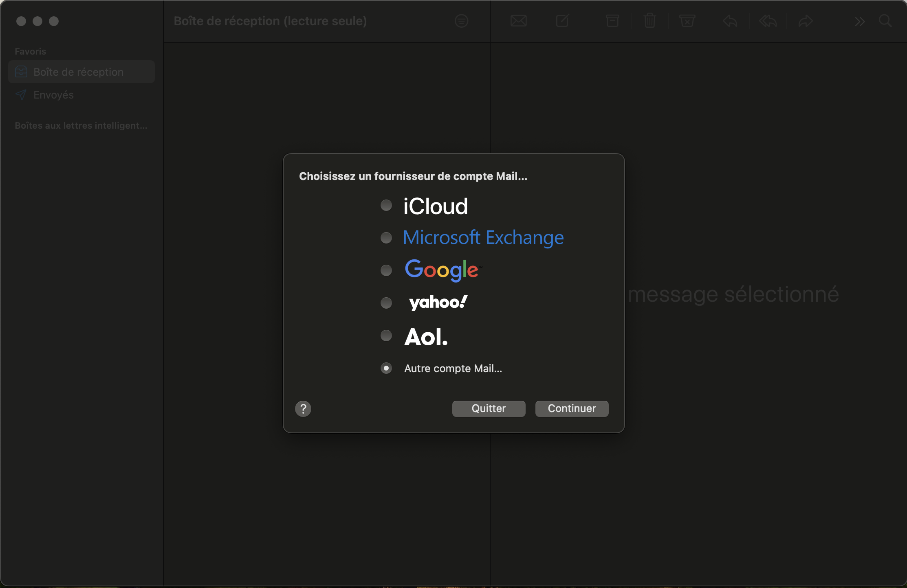Click Boîtes aux lettres intelligentes header
This screenshot has height=588, width=907.
(81, 125)
